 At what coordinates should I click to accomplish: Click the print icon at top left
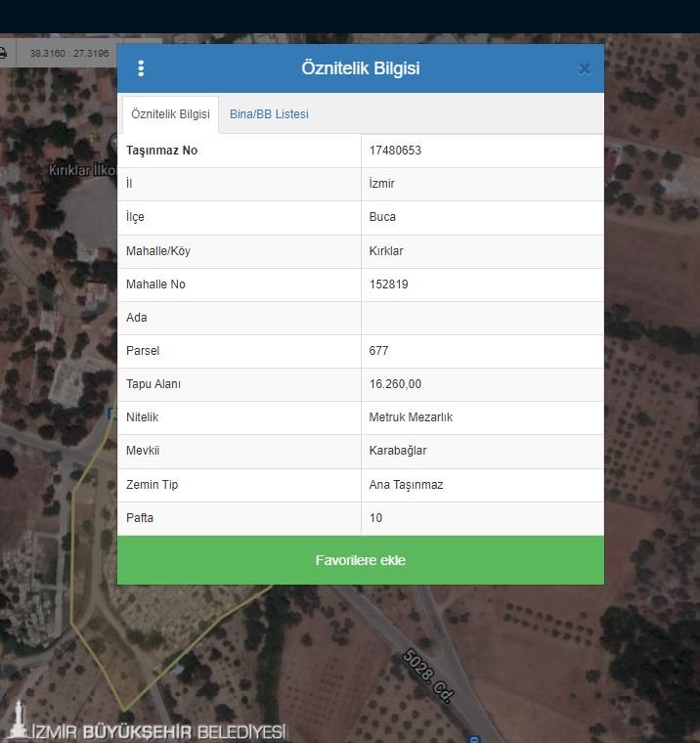click(x=4, y=53)
